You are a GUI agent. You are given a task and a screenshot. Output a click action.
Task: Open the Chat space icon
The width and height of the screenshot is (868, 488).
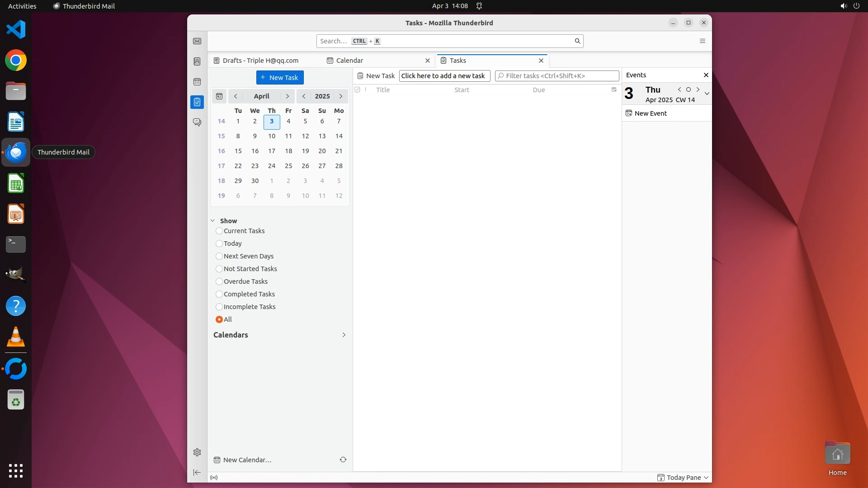coord(197,122)
